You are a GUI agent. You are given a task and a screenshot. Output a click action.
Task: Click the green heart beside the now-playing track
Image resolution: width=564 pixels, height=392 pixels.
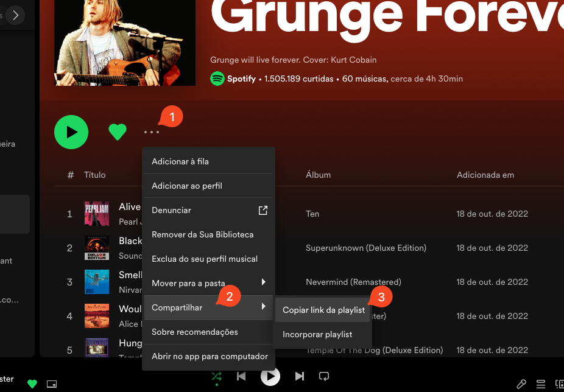32,383
